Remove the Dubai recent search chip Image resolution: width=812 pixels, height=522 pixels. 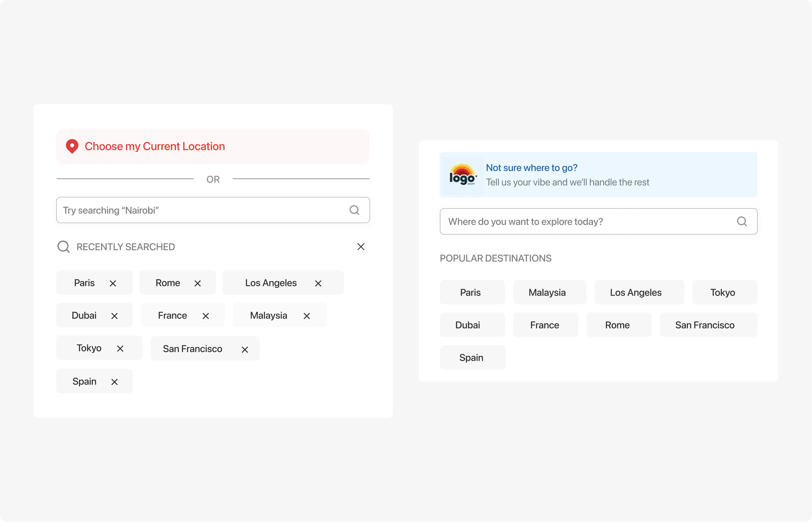coord(114,316)
